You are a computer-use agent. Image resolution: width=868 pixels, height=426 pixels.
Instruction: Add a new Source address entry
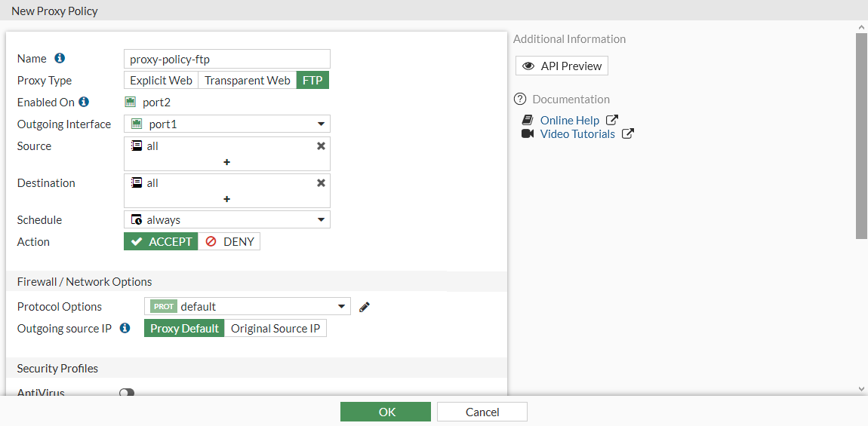226,162
